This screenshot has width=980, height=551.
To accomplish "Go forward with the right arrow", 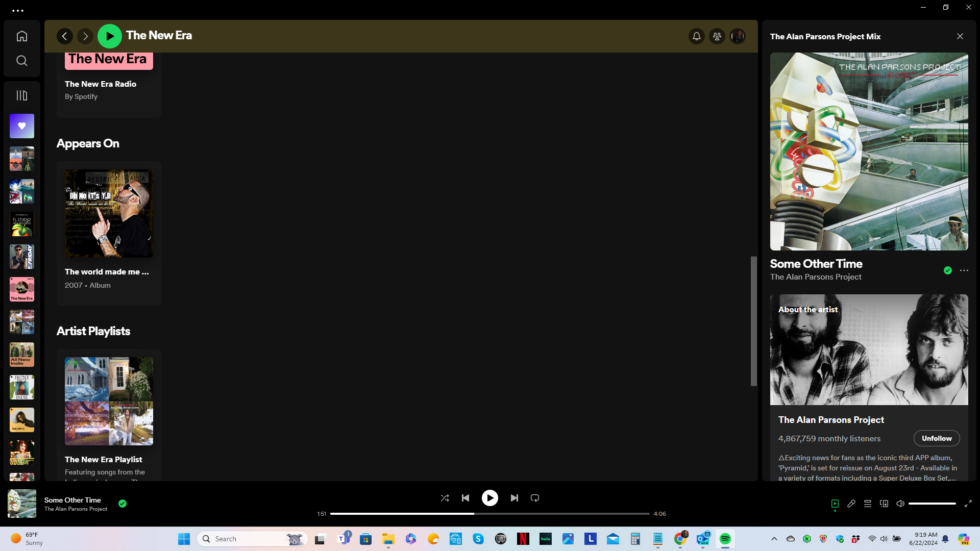I will point(85,36).
